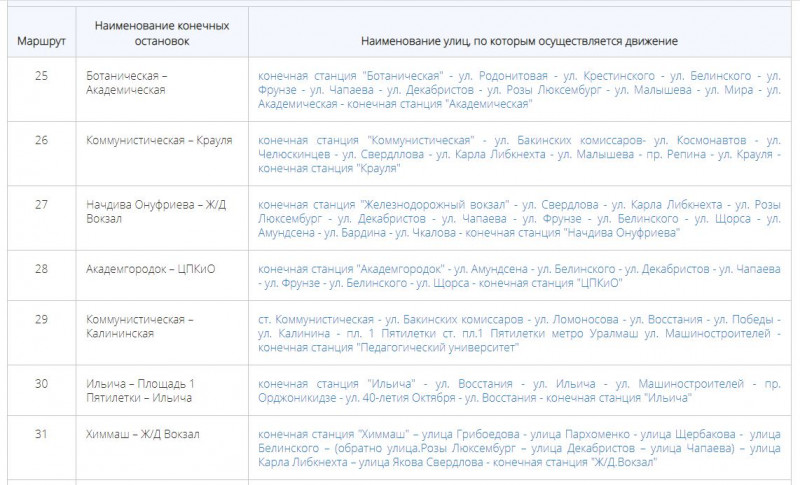Select route number 25 cell
This screenshot has height=485, width=800.
(x=41, y=76)
